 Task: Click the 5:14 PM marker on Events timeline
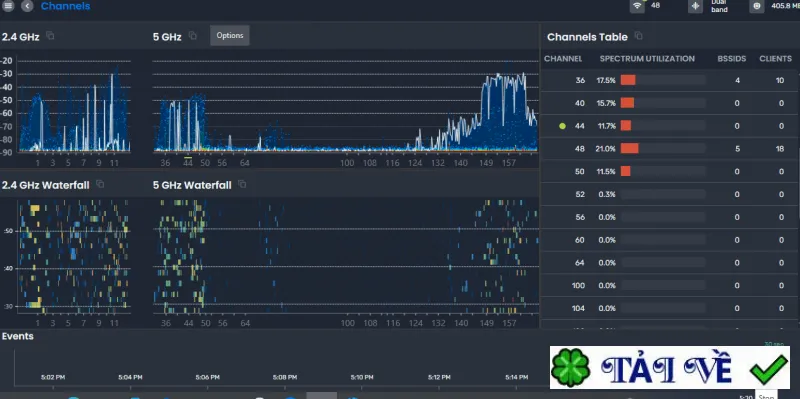517,378
